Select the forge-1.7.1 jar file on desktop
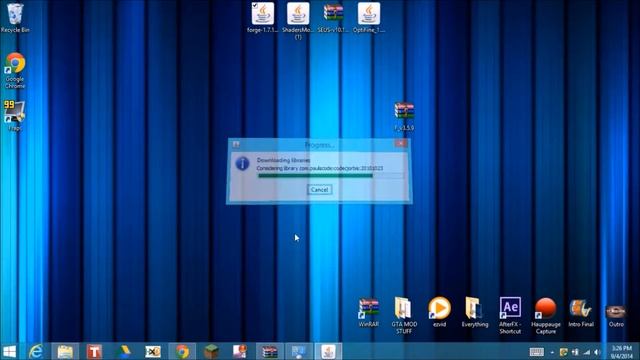This screenshot has width=640, height=360. 262,18
